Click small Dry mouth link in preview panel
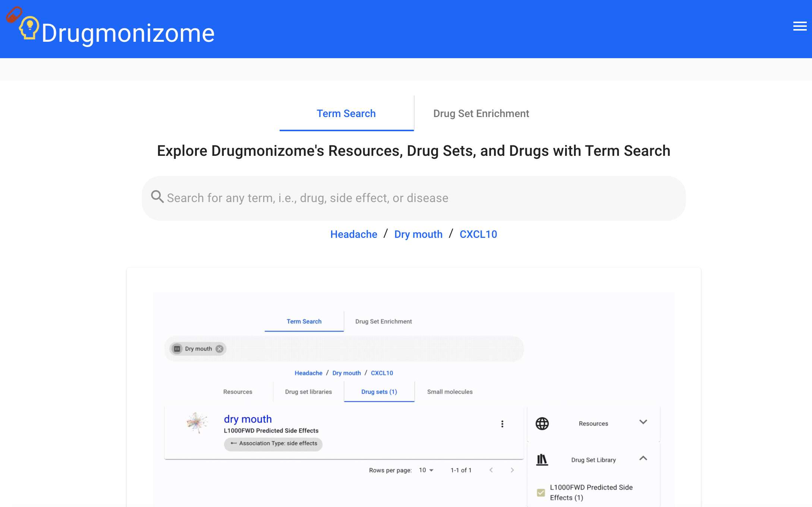Viewport: 812px width, 507px height. coord(347,373)
